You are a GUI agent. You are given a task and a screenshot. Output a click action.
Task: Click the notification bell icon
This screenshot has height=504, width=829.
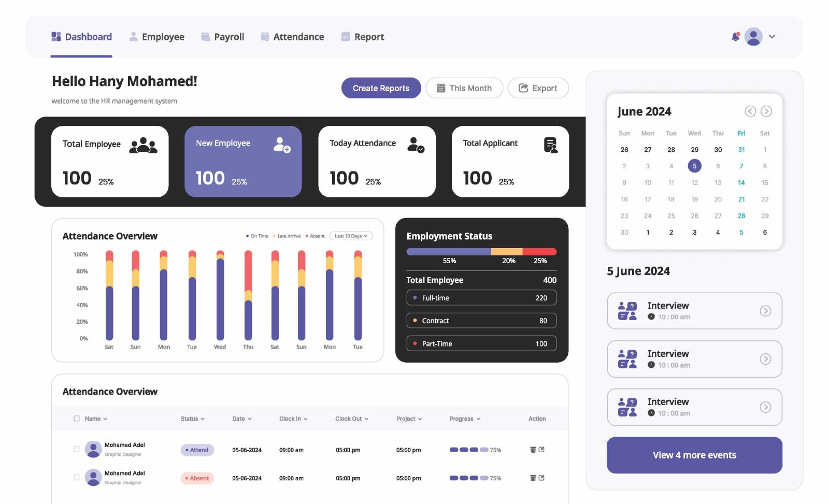tap(735, 37)
